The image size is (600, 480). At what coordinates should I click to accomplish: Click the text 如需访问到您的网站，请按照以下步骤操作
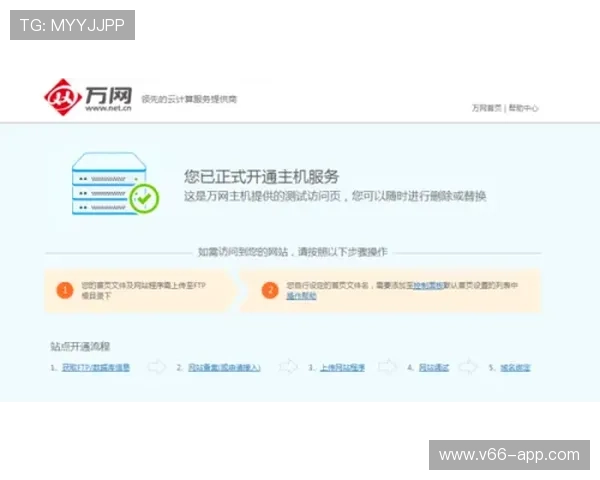293,252
